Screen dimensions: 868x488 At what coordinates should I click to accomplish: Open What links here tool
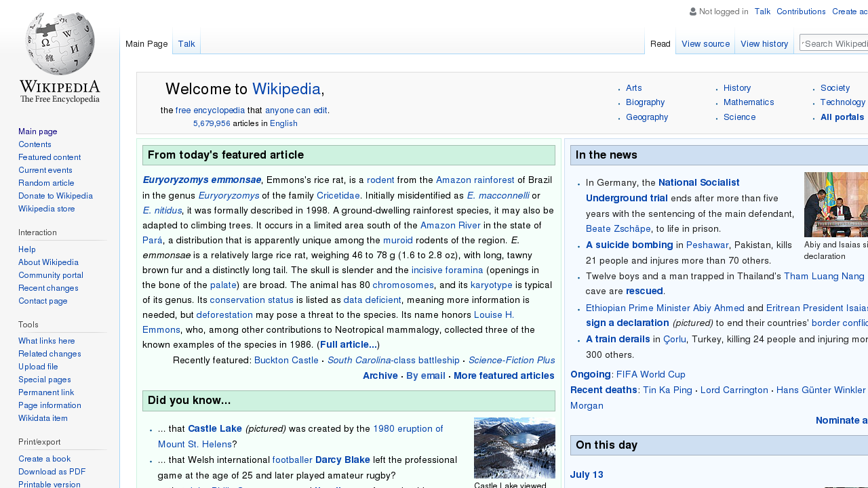click(x=47, y=341)
